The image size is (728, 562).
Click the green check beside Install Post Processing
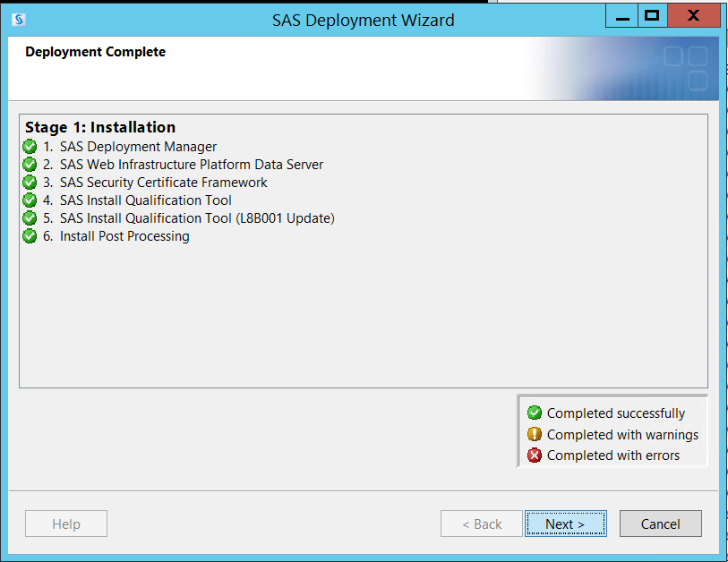(30, 235)
